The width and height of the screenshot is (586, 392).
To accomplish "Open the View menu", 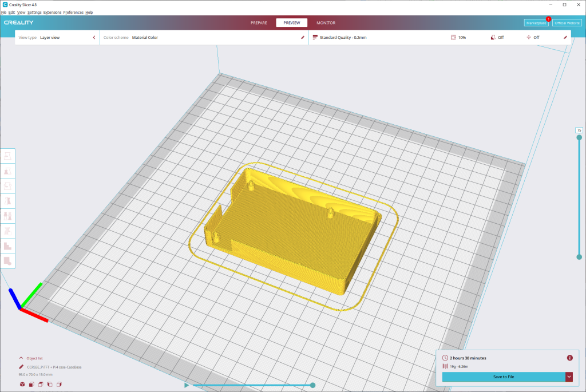I will (21, 13).
